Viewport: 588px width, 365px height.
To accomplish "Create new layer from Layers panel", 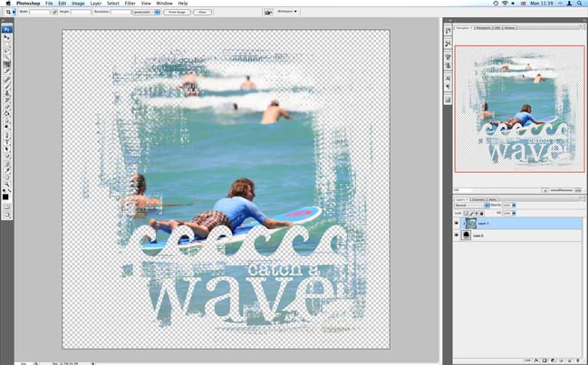I will pyautogui.click(x=570, y=360).
